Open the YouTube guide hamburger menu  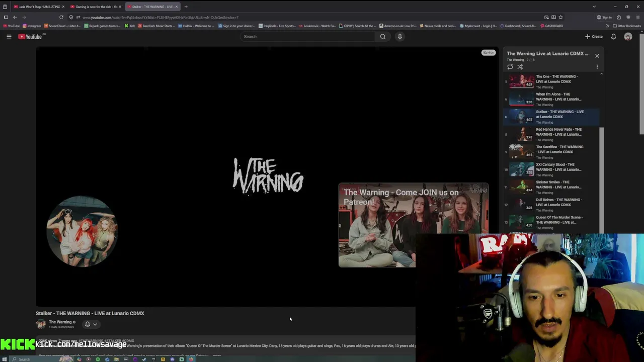(x=9, y=36)
